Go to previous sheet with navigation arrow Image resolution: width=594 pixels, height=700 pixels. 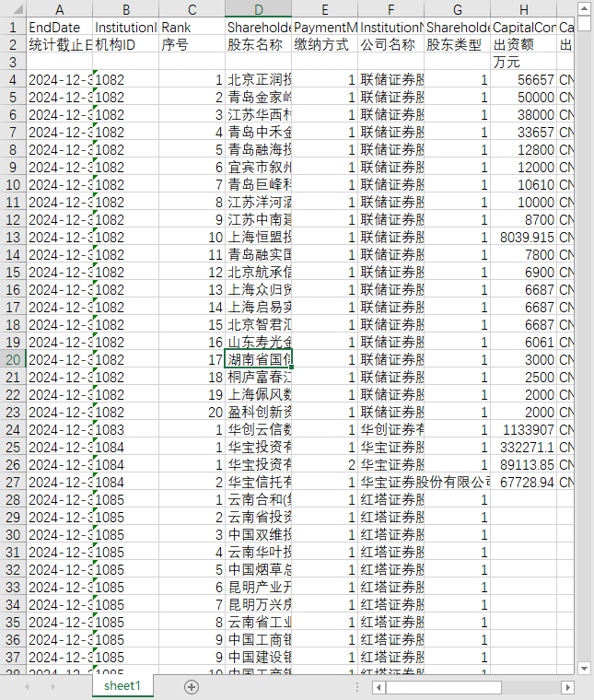(27, 686)
